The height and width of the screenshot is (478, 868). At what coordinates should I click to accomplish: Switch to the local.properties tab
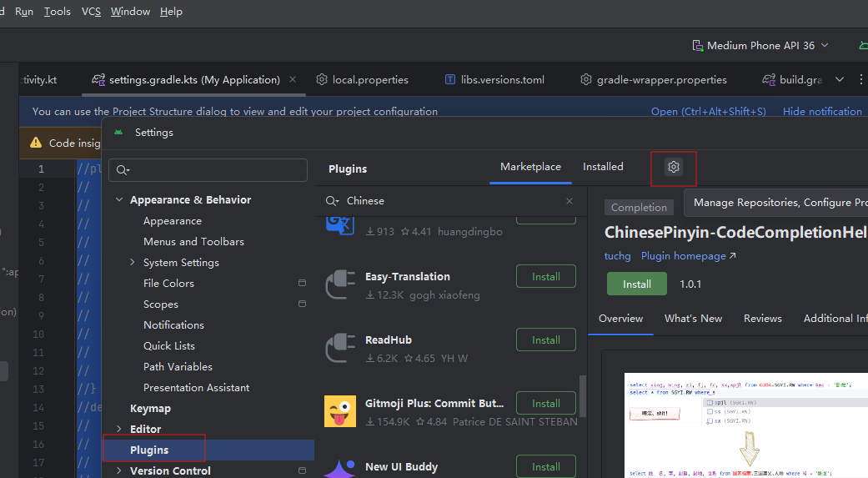[x=362, y=80]
